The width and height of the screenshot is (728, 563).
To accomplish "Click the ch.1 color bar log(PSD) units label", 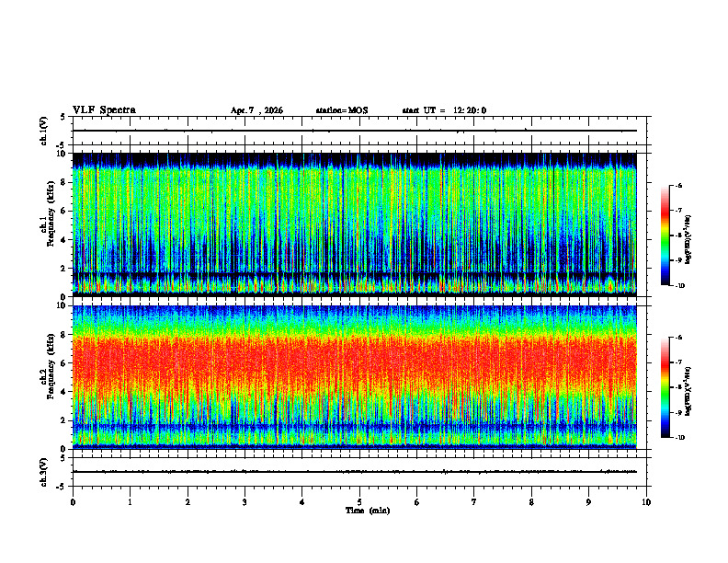I will click(x=688, y=239).
